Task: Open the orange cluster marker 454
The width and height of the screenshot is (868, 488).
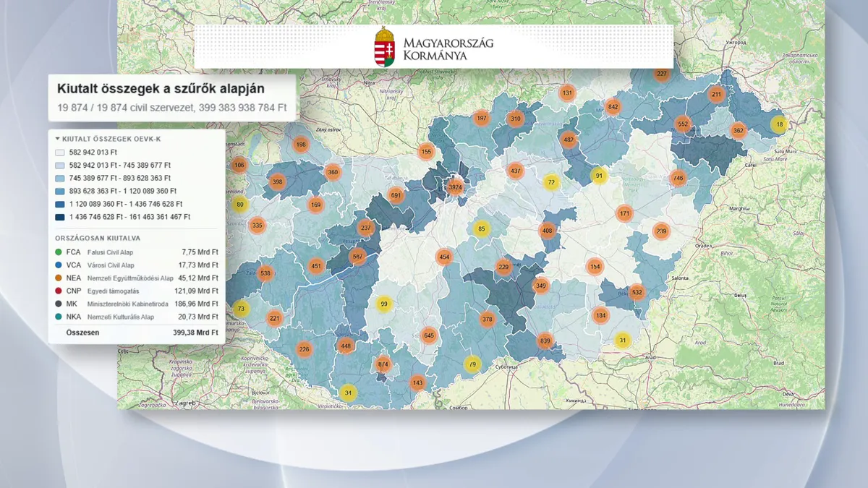Action: [444, 257]
